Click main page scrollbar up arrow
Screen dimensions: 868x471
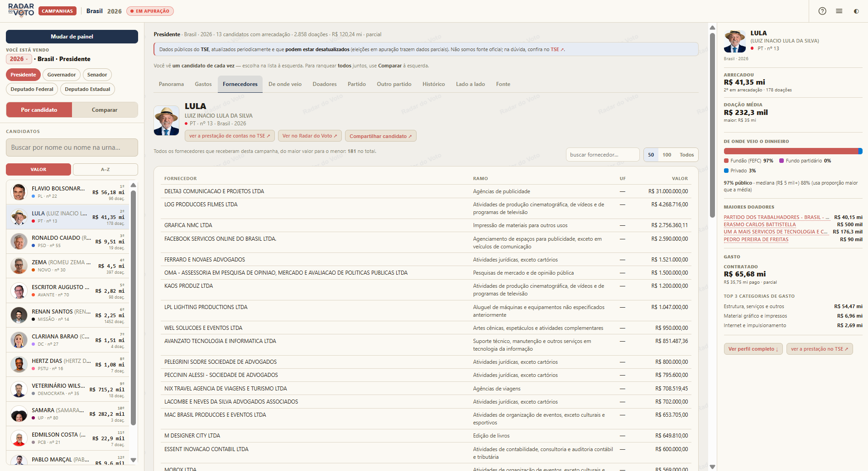point(712,28)
